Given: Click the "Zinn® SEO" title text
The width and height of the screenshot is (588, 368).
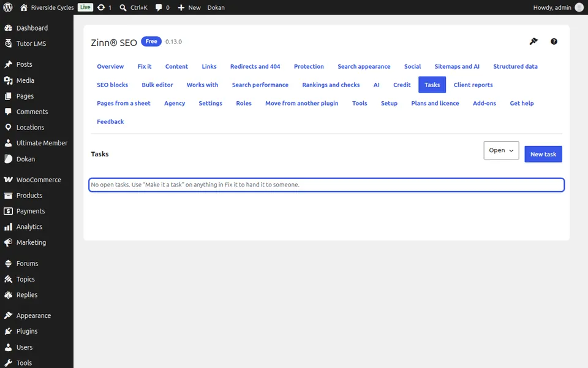Looking at the screenshot, I should point(114,42).
